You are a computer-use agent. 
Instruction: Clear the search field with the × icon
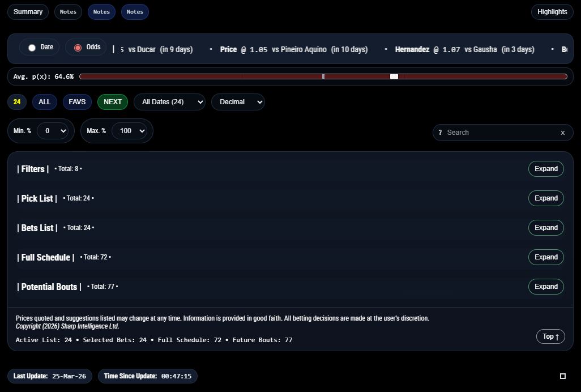pyautogui.click(x=562, y=133)
